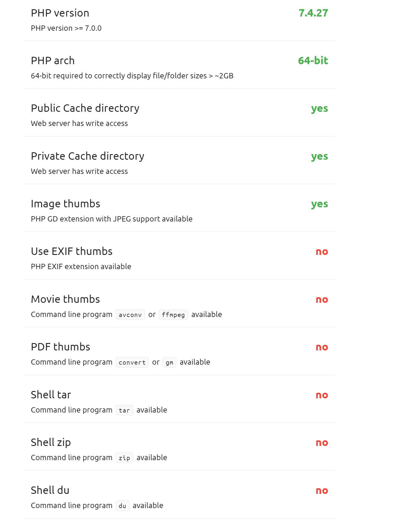Viewport: 405px width, 532px height.
Task: Click the du code label
Action: coord(122,506)
